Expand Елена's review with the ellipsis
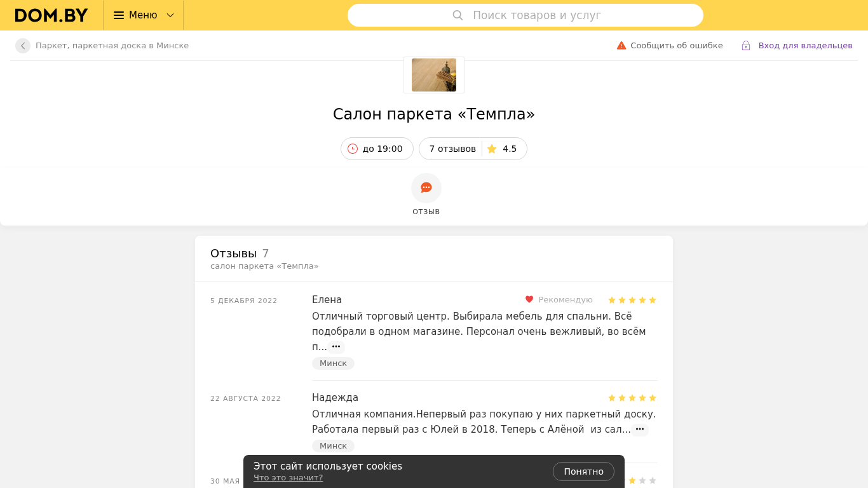This screenshot has height=488, width=868. click(336, 347)
